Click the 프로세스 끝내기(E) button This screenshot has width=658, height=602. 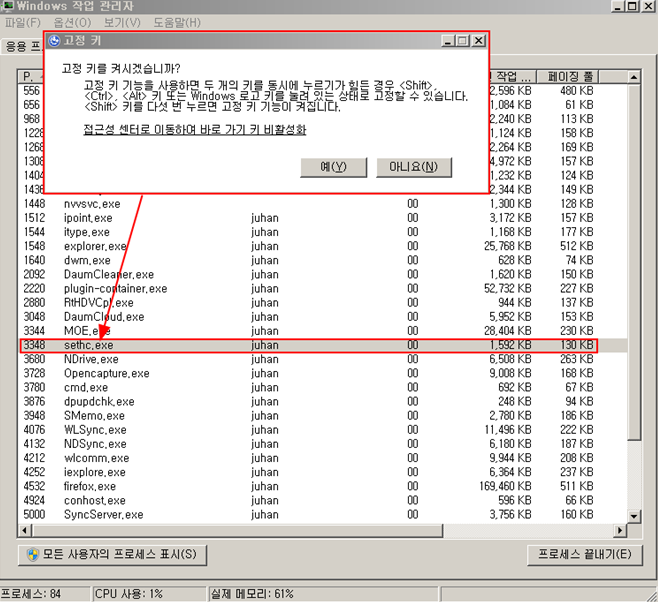[x=585, y=555]
